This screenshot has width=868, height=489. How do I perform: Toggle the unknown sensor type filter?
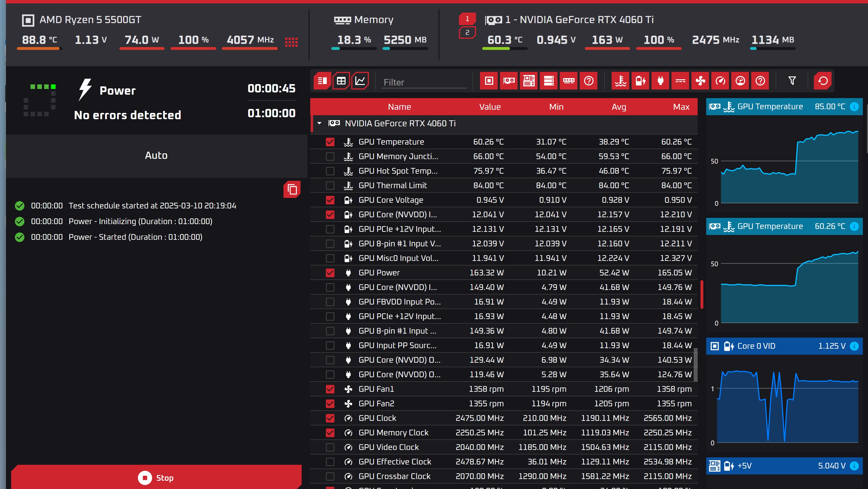click(x=760, y=81)
